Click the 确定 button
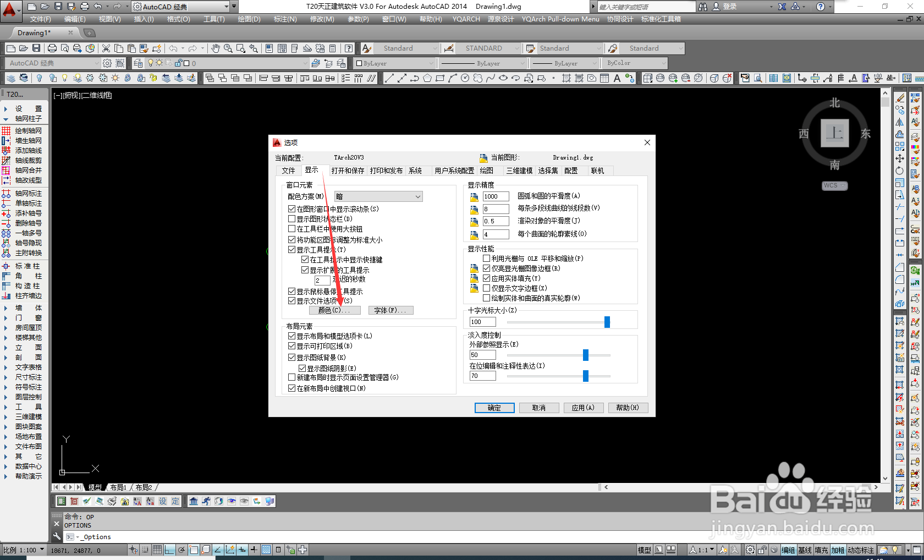Screen dimensions: 924x560 point(494,408)
